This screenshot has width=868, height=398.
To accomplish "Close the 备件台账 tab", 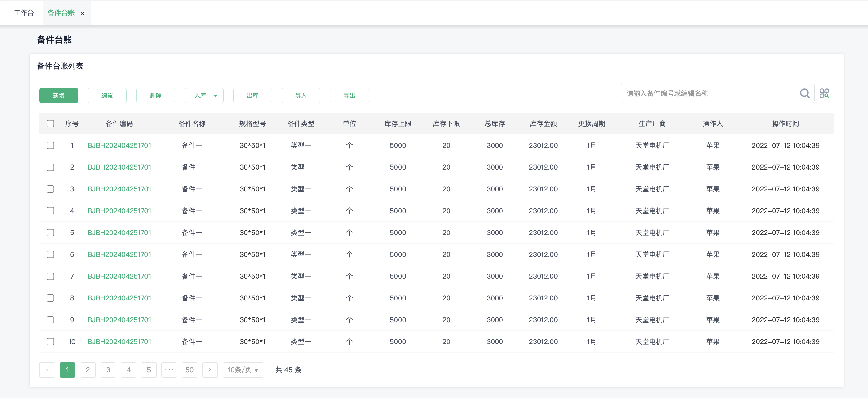I will pyautogui.click(x=82, y=14).
